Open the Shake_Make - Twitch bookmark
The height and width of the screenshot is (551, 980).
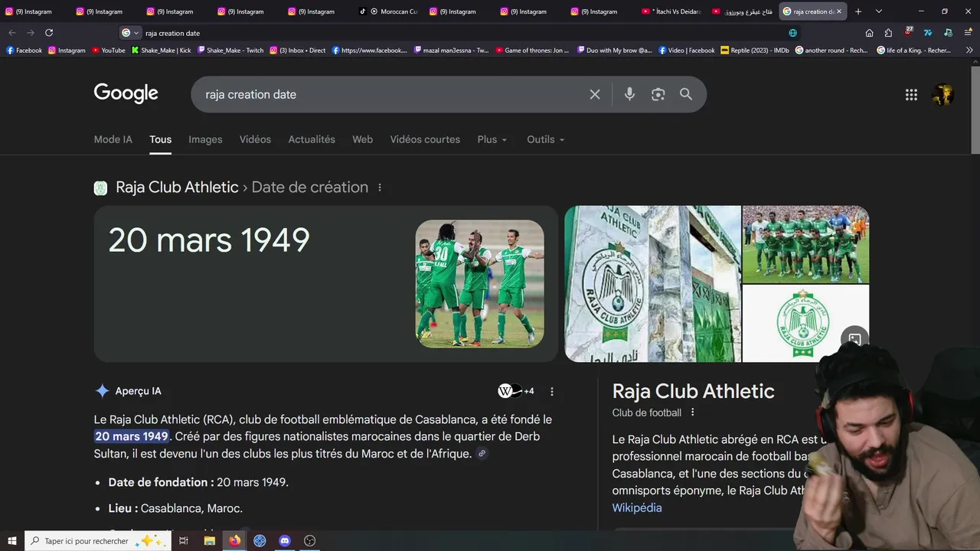(230, 51)
